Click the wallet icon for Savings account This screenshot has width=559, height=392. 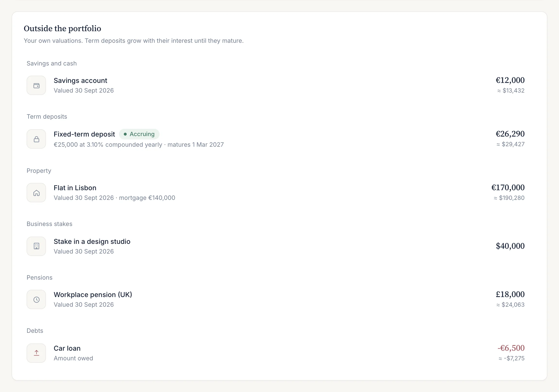36,85
